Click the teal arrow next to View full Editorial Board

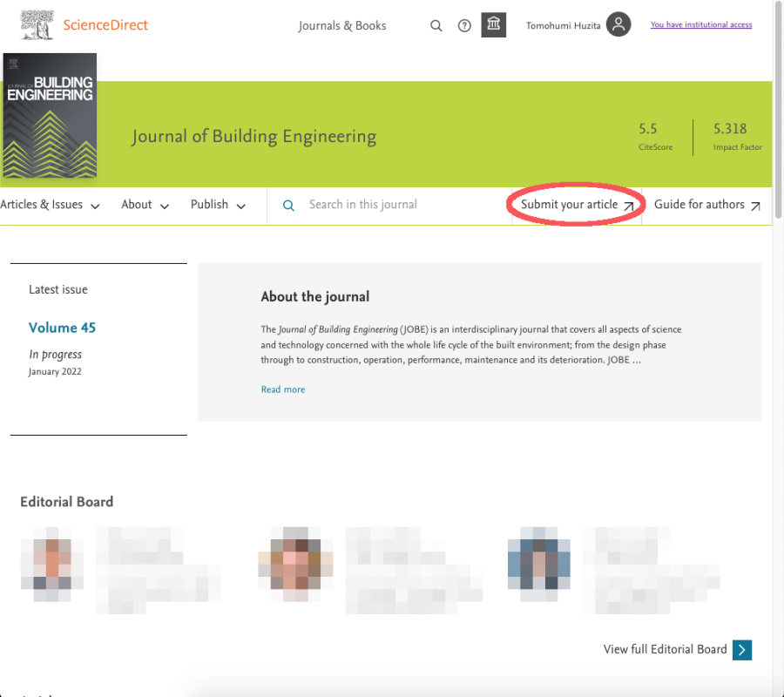[x=742, y=649]
